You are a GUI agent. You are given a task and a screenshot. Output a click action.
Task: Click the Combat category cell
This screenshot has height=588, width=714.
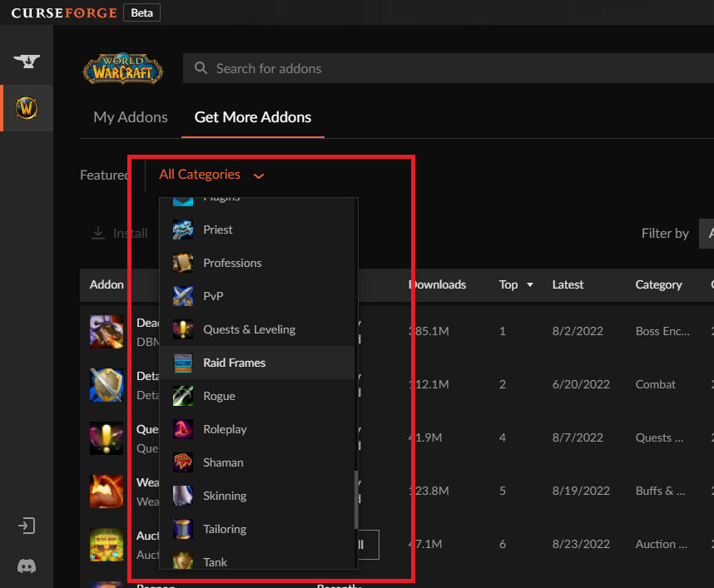coord(655,384)
